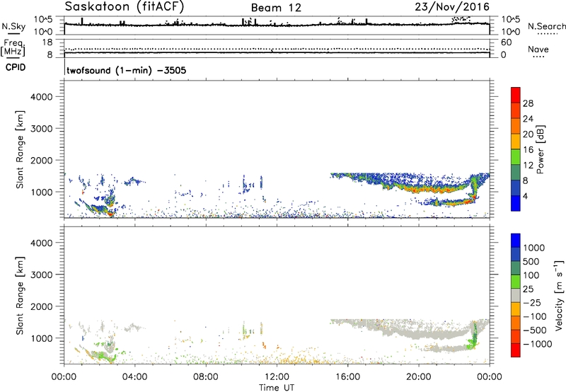Screen dimensions: 566x392
Task: Click the '16:00' time tick label
Action: point(347,377)
